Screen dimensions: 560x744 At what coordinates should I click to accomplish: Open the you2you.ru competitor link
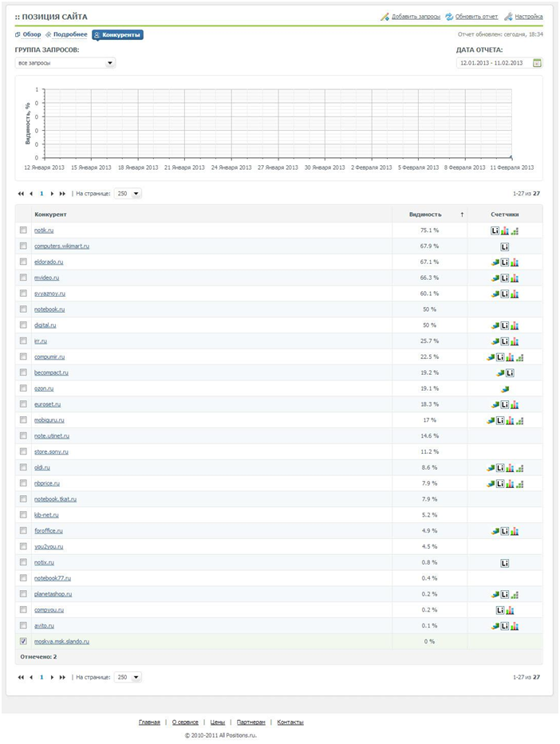point(49,546)
